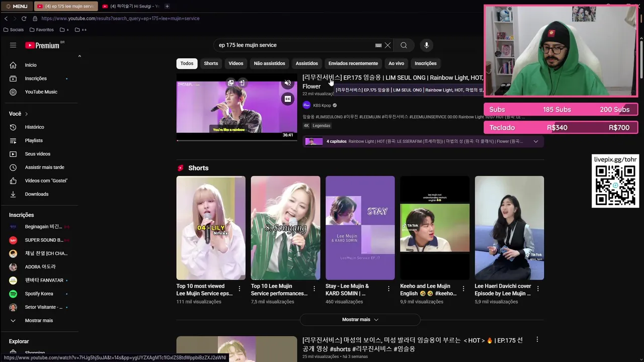This screenshot has width=644, height=362.
Task: Open the YouTube hamburger guide menu
Action: tap(13, 45)
